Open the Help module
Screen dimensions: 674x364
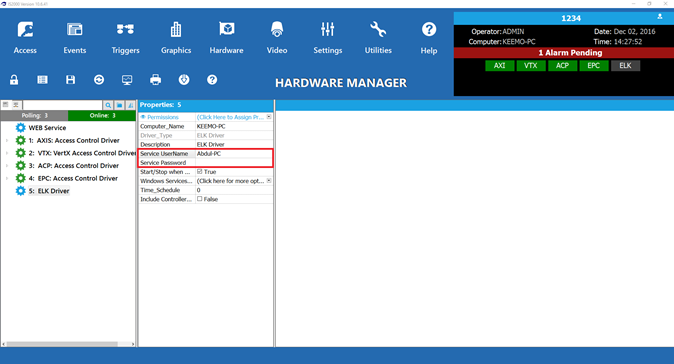(x=429, y=38)
